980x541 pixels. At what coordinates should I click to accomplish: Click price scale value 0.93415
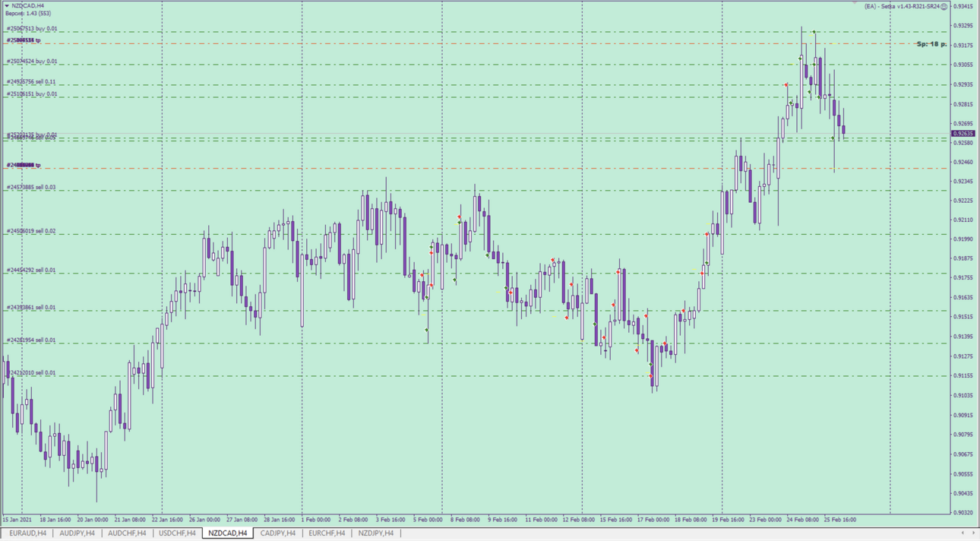point(963,6)
